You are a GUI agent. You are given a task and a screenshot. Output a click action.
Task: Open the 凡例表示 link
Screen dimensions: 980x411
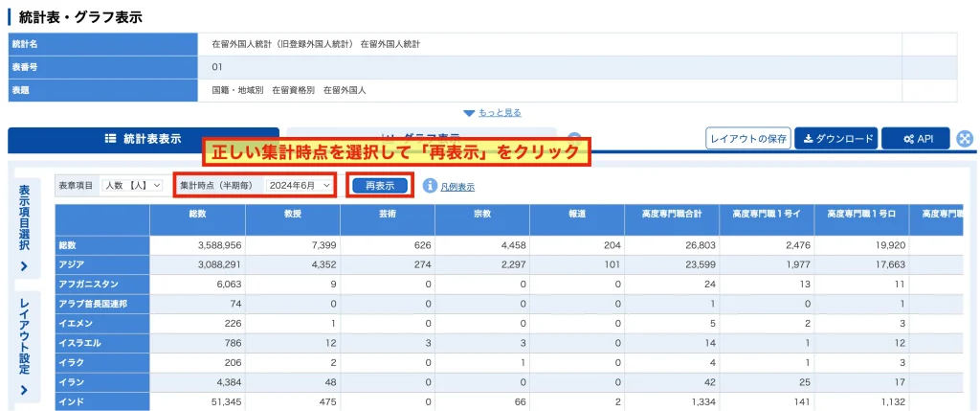[x=457, y=187]
